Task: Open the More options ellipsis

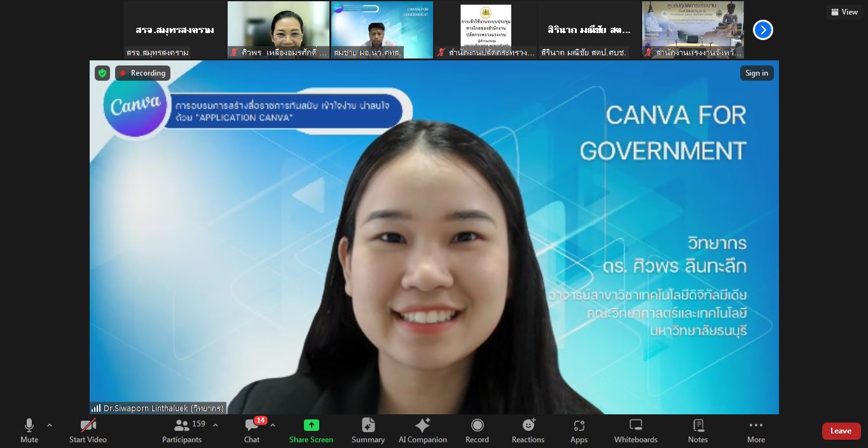Action: pos(756,425)
